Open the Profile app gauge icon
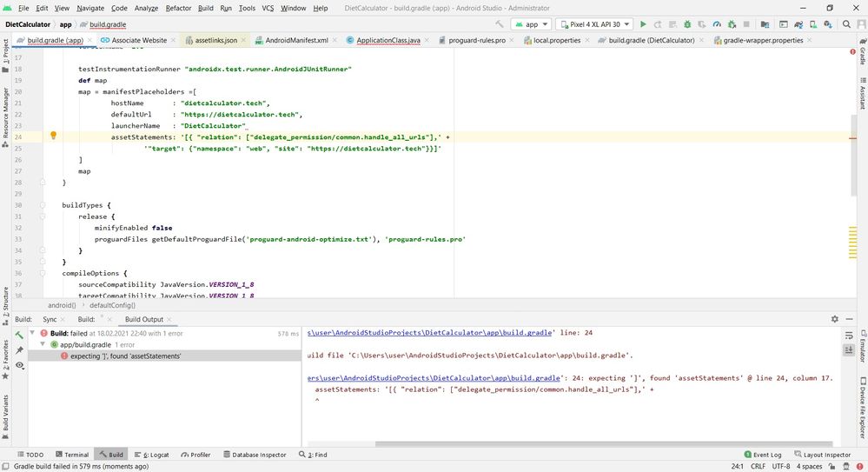 tap(717, 24)
